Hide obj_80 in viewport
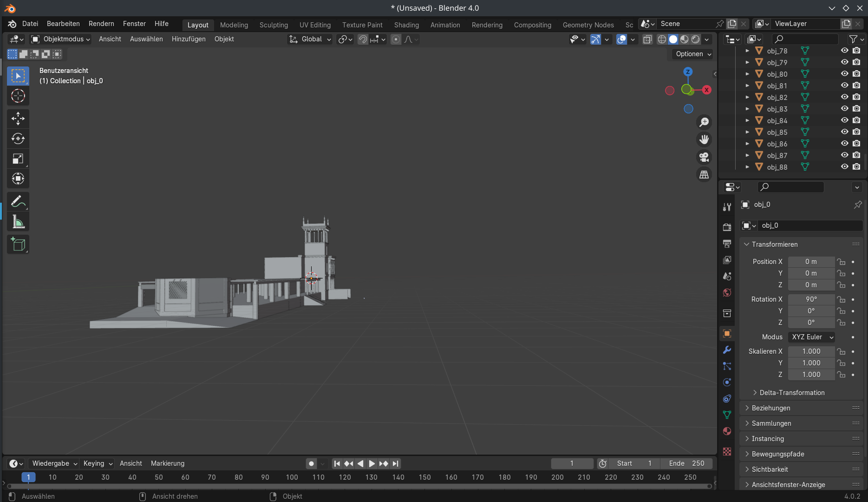 point(844,74)
